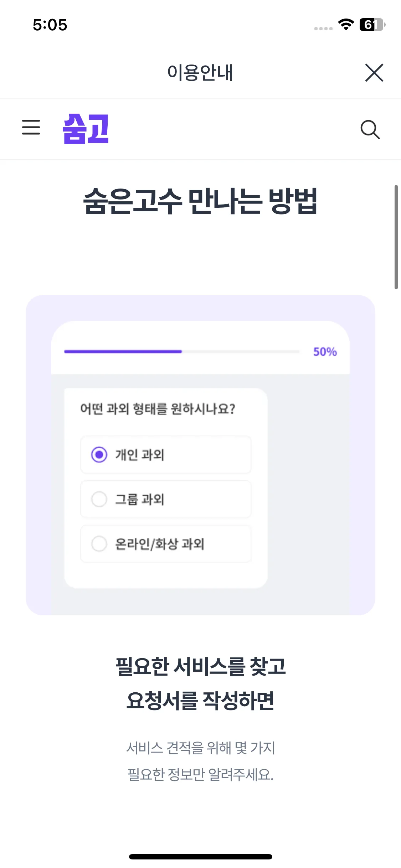Click the page scrollbar on right edge
The height and width of the screenshot is (868, 401).
pyautogui.click(x=396, y=237)
